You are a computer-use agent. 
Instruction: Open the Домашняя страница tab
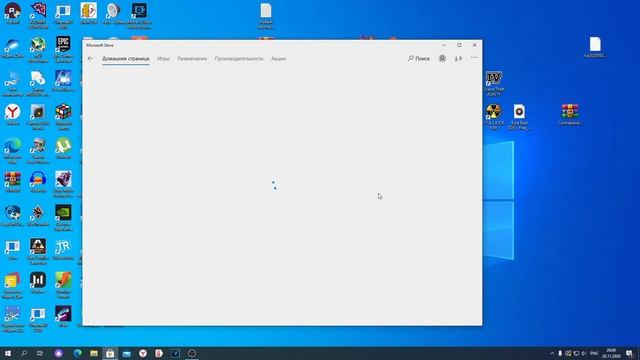pyautogui.click(x=126, y=59)
